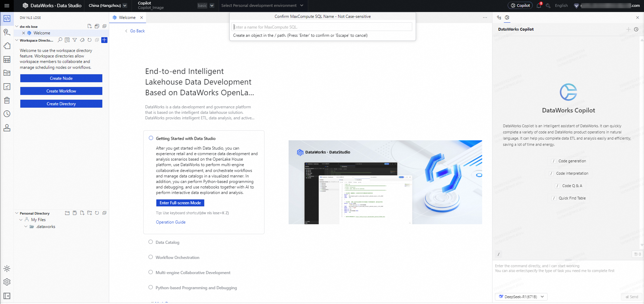Click save all icon in dw nls lose row
The height and width of the screenshot is (304, 644).
[97, 26]
